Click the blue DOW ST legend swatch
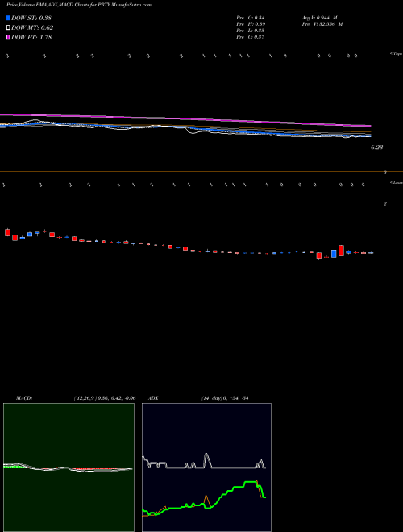Viewport: 403px width, 532px height. click(x=8, y=18)
